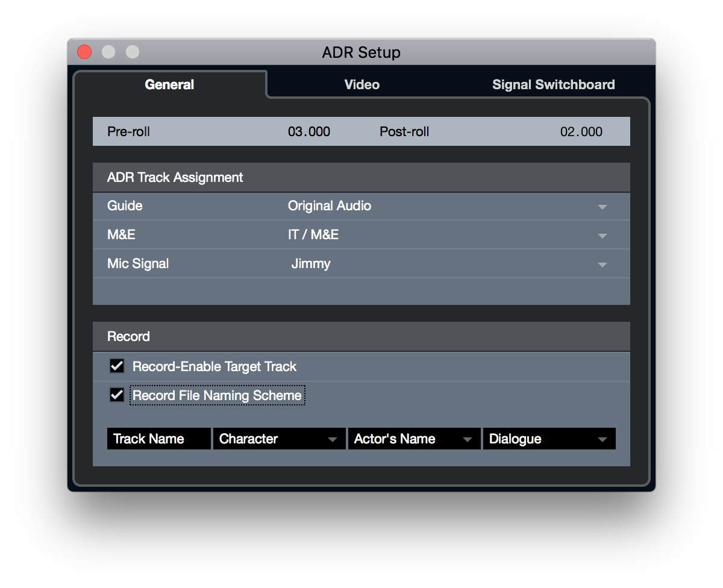Switch to the Video tab
Image resolution: width=723 pixels, height=588 pixels.
[361, 84]
